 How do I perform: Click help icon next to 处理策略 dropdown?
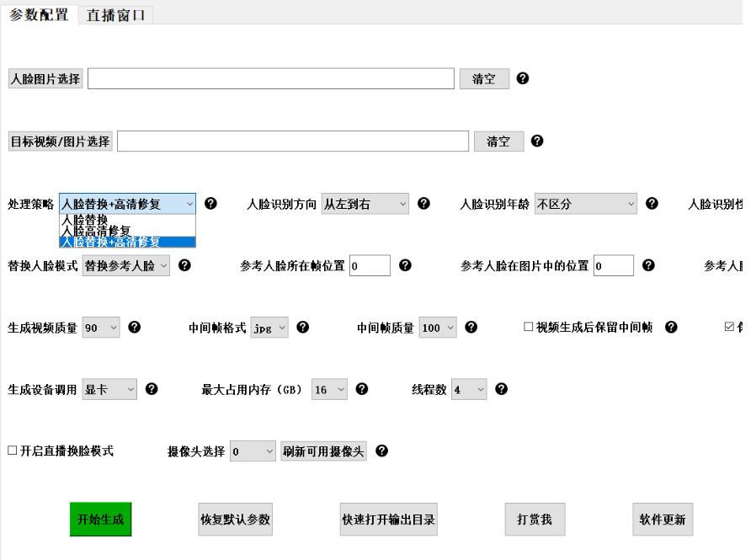pyautogui.click(x=211, y=203)
